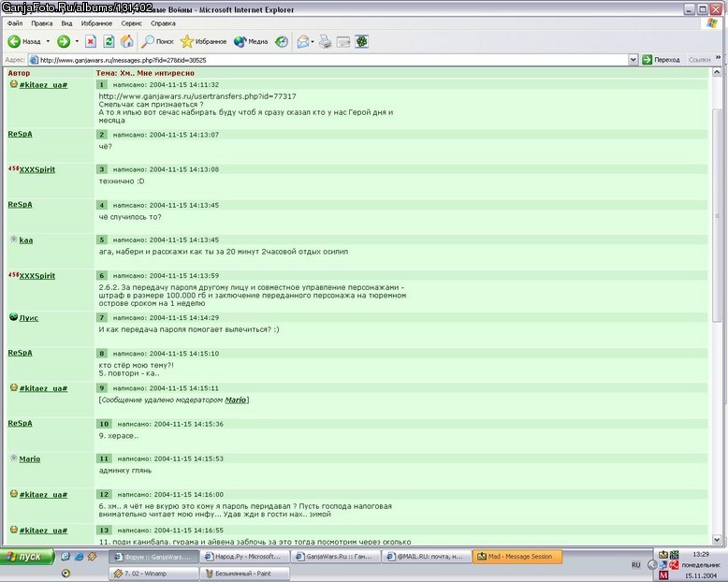Click the Stop loading toolbar icon
The height and width of the screenshot is (582, 728).
[x=91, y=42]
